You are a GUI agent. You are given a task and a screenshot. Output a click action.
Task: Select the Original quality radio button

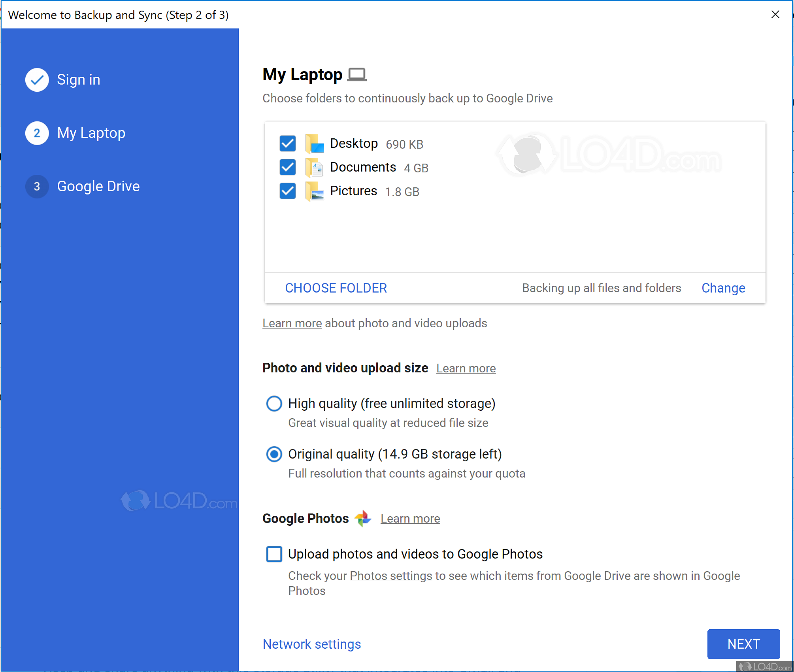click(274, 454)
